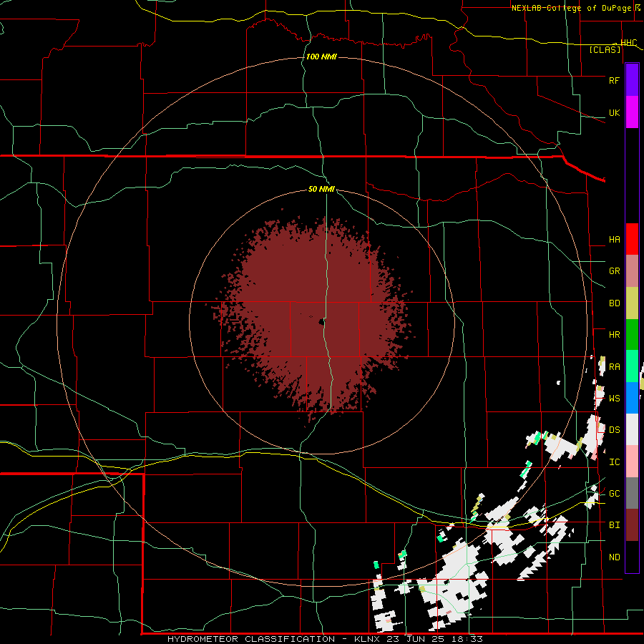Click the BI dark red legend swatch

[632, 525]
